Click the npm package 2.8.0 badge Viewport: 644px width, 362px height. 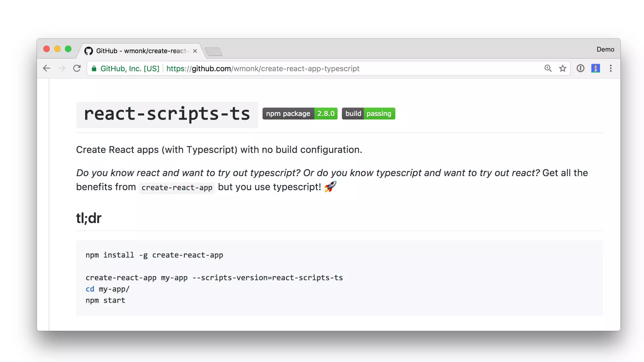click(300, 113)
